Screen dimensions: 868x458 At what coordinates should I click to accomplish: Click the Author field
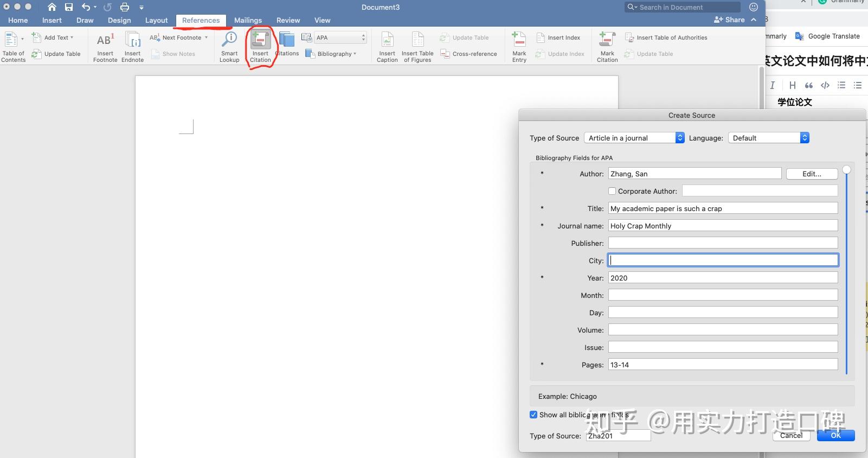click(695, 174)
